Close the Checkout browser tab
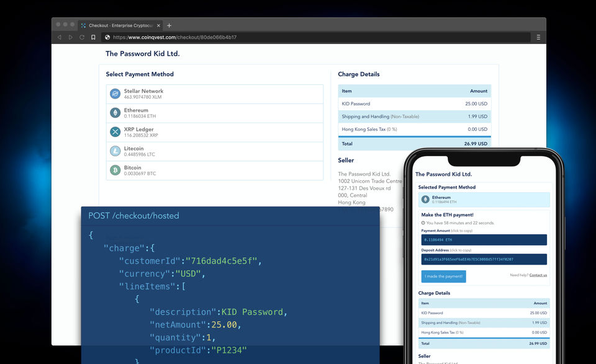Viewport: 596px width, 364px height. (158, 25)
